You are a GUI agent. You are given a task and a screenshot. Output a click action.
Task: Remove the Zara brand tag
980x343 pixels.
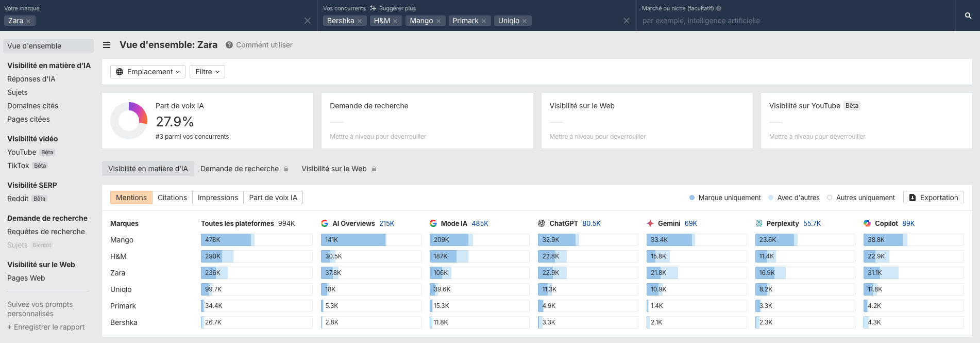point(28,21)
